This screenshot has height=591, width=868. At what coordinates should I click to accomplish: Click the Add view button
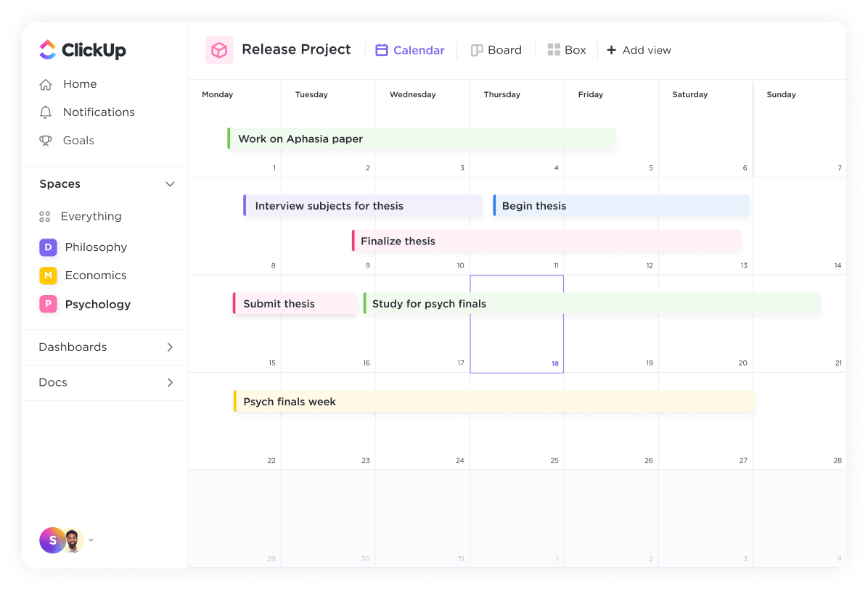(639, 50)
